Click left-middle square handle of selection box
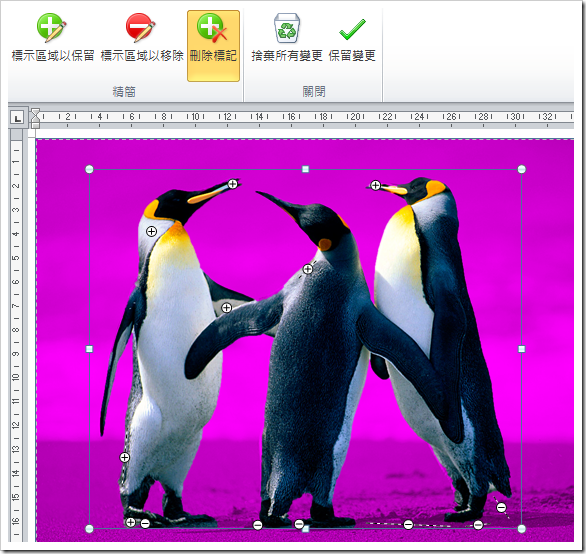Viewport: 586px width, 554px height. pos(89,349)
